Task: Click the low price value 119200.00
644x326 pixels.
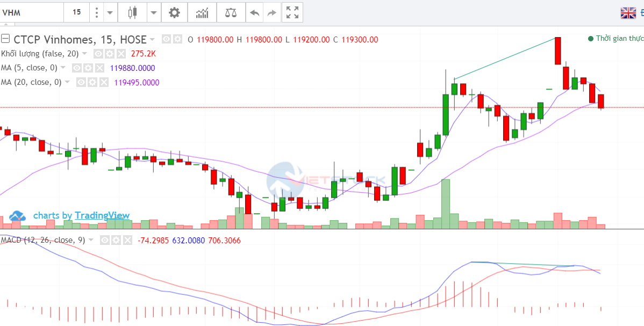Action: [x=311, y=40]
